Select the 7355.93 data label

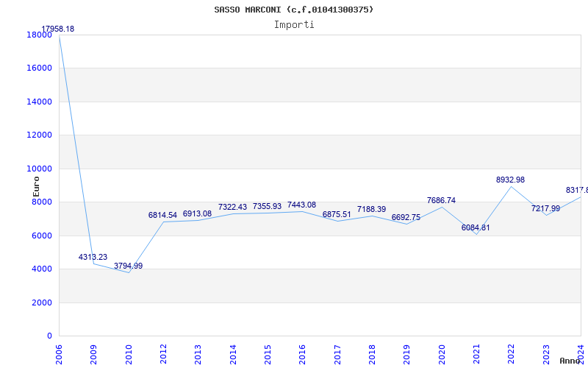click(x=267, y=206)
